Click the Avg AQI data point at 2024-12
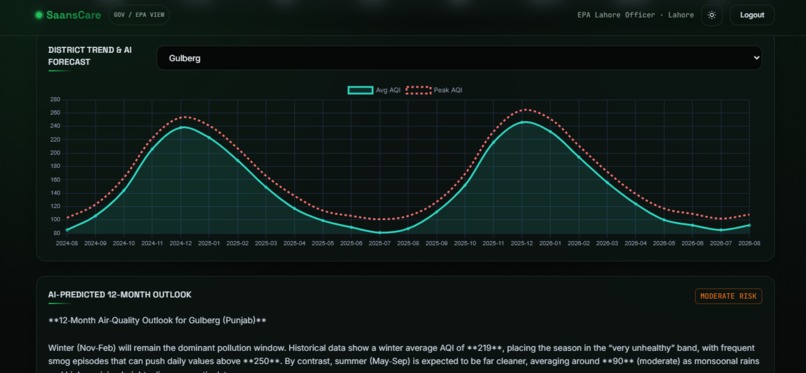Image resolution: width=806 pixels, height=373 pixels. coord(181,127)
